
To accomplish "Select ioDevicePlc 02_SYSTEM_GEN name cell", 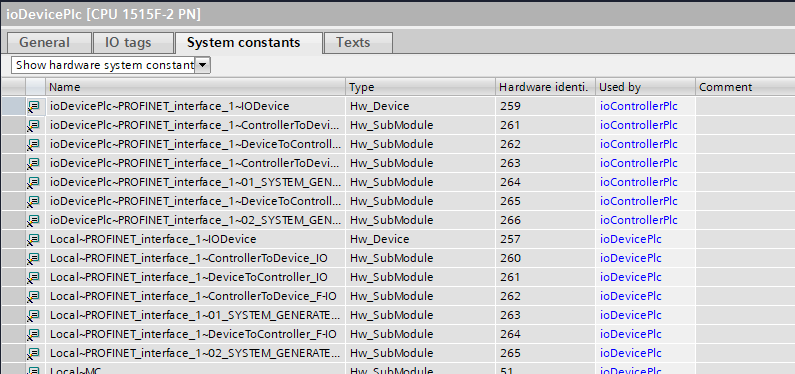I will [x=196, y=220].
